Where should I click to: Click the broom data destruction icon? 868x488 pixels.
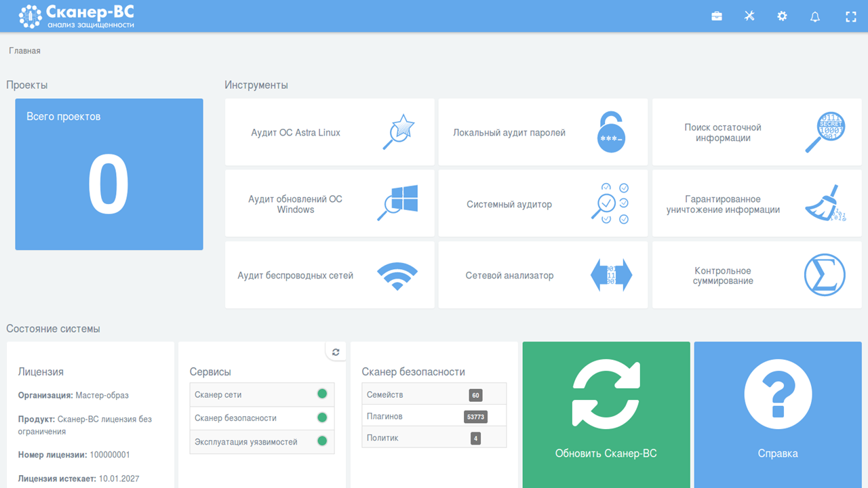coord(825,203)
